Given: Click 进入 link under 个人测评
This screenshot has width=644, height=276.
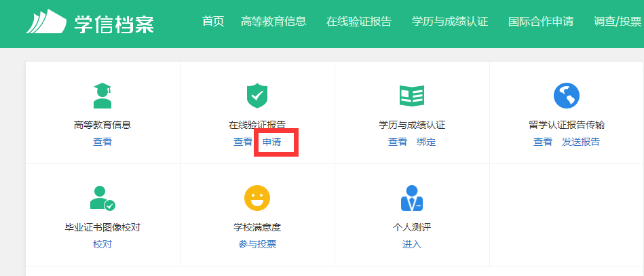Looking at the screenshot, I should [x=412, y=244].
